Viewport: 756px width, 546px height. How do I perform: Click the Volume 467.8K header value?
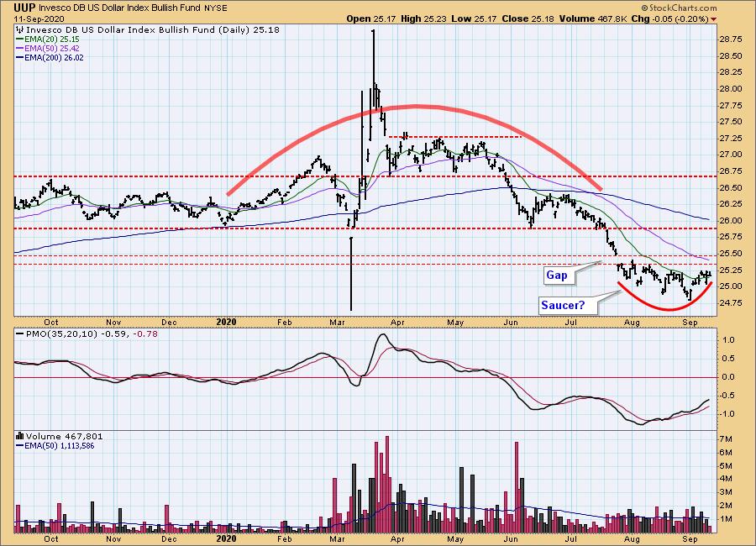(593, 18)
